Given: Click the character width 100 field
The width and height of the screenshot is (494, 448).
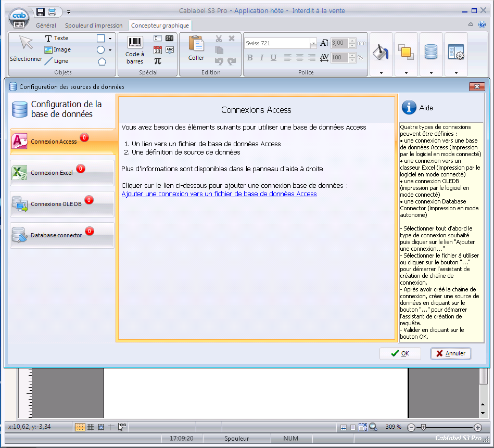Looking at the screenshot, I should [x=339, y=57].
